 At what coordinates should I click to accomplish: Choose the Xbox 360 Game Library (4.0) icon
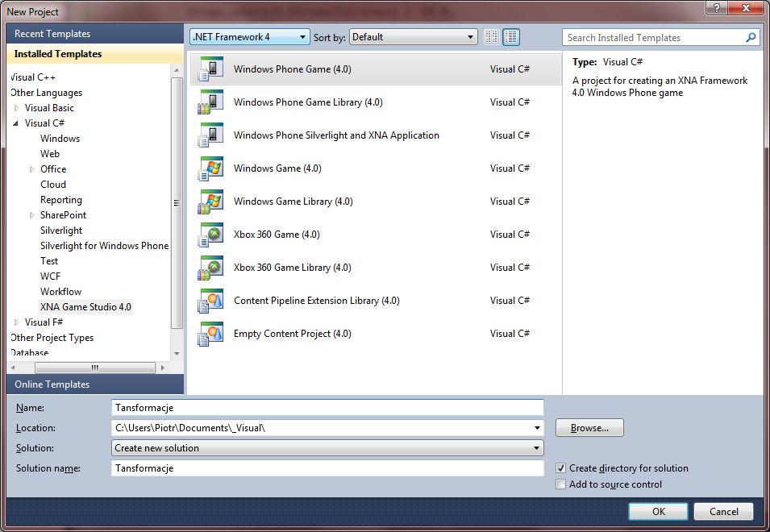coord(210,268)
